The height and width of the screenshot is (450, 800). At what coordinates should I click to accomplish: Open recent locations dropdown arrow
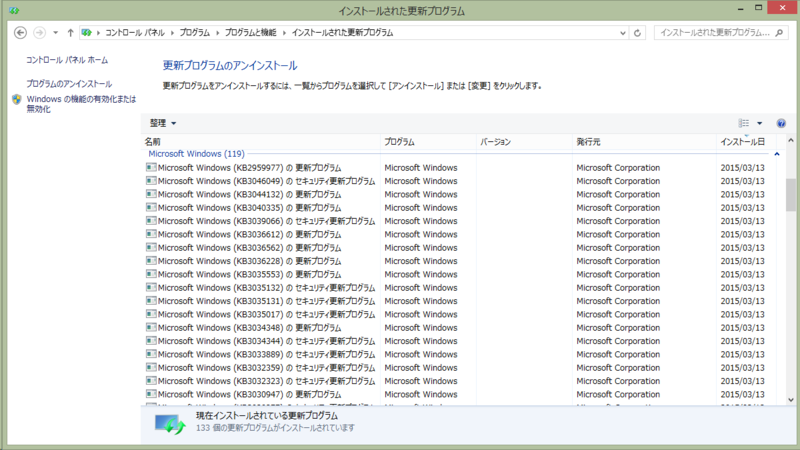pyautogui.click(x=56, y=33)
